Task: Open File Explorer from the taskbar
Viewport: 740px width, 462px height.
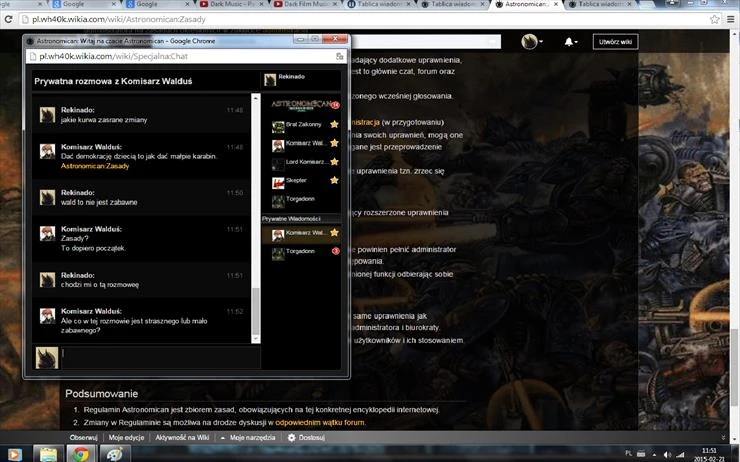Action: point(49,454)
